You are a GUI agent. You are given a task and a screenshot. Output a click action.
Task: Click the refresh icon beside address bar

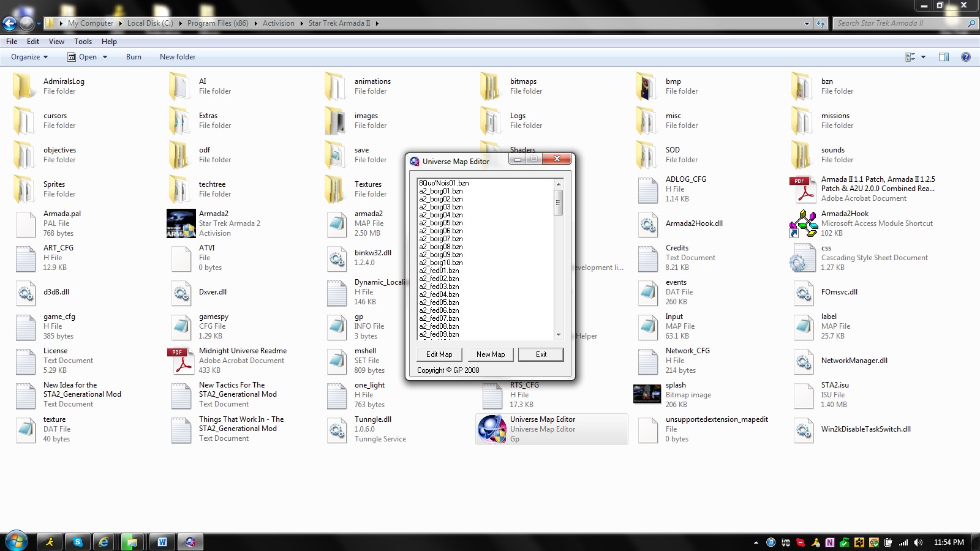(821, 23)
